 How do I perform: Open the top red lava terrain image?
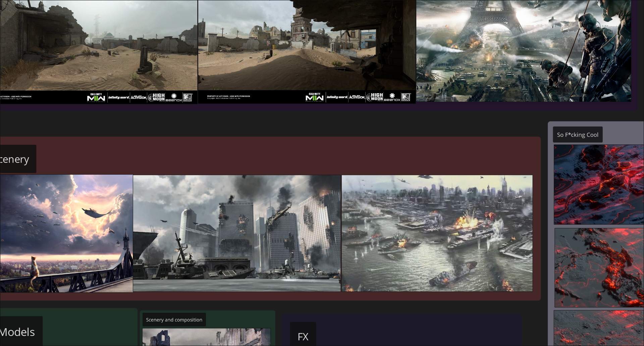599,185
